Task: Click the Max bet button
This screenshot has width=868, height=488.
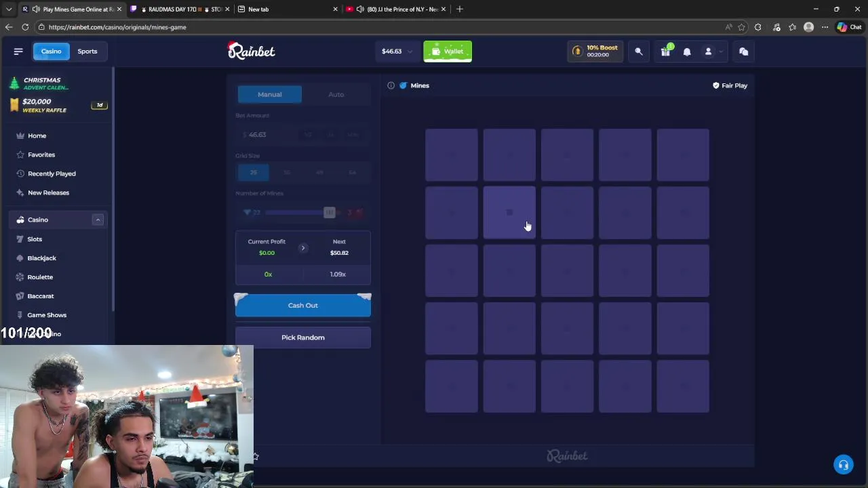Action: pos(353,135)
